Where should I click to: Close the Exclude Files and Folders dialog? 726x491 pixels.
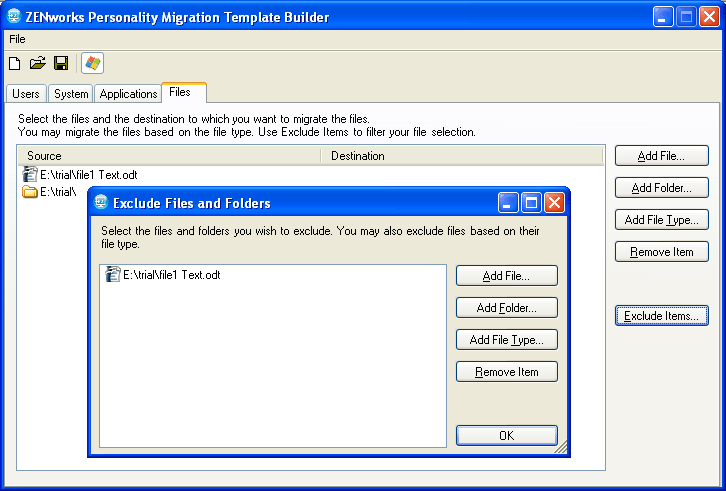pyautogui.click(x=555, y=203)
